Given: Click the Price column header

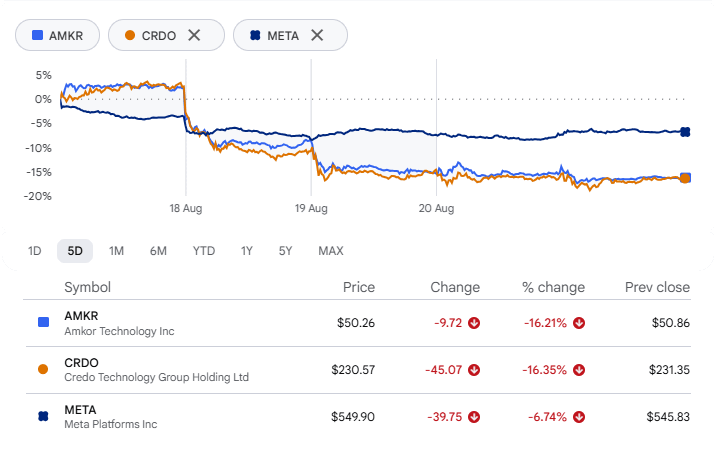Looking at the screenshot, I should pyautogui.click(x=359, y=287).
